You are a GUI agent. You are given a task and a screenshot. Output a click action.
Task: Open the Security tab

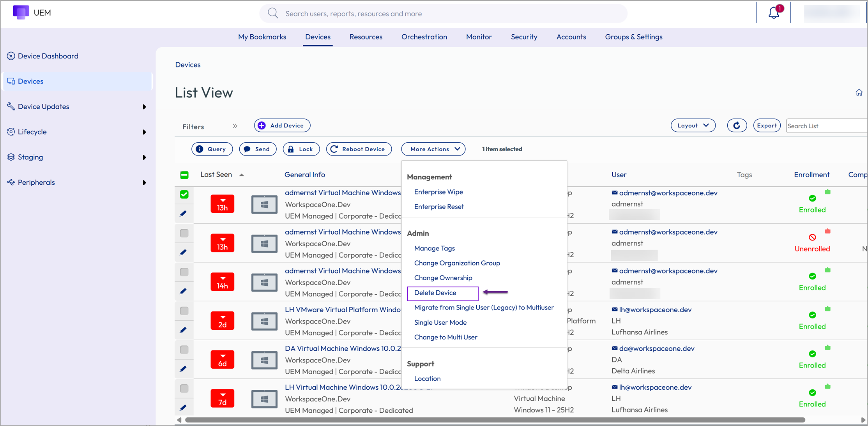[x=524, y=37]
